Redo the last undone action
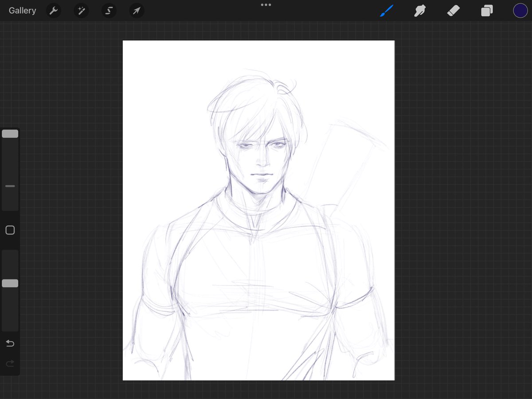Screen dimensions: 532x399 pos(10,364)
